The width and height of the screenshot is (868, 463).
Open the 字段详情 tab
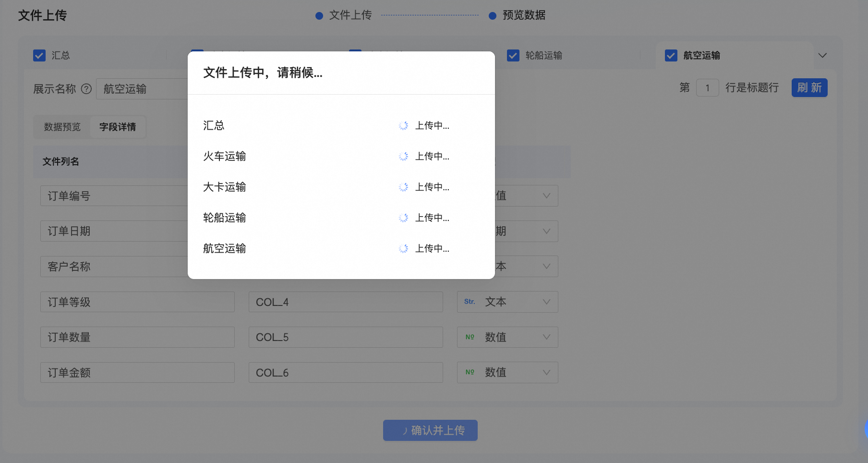tap(118, 127)
